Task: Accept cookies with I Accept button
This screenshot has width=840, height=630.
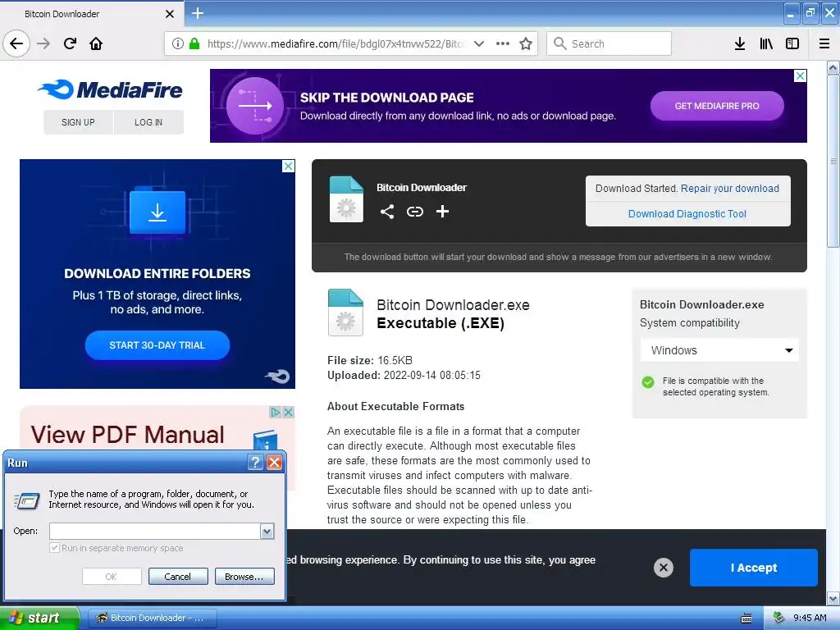Action: (754, 568)
